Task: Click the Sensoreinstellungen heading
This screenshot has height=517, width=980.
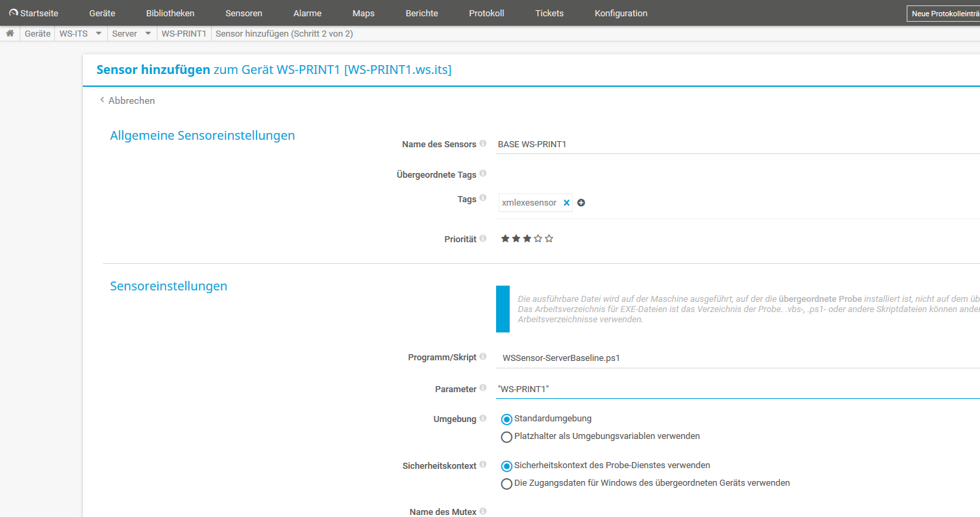Action: point(168,286)
